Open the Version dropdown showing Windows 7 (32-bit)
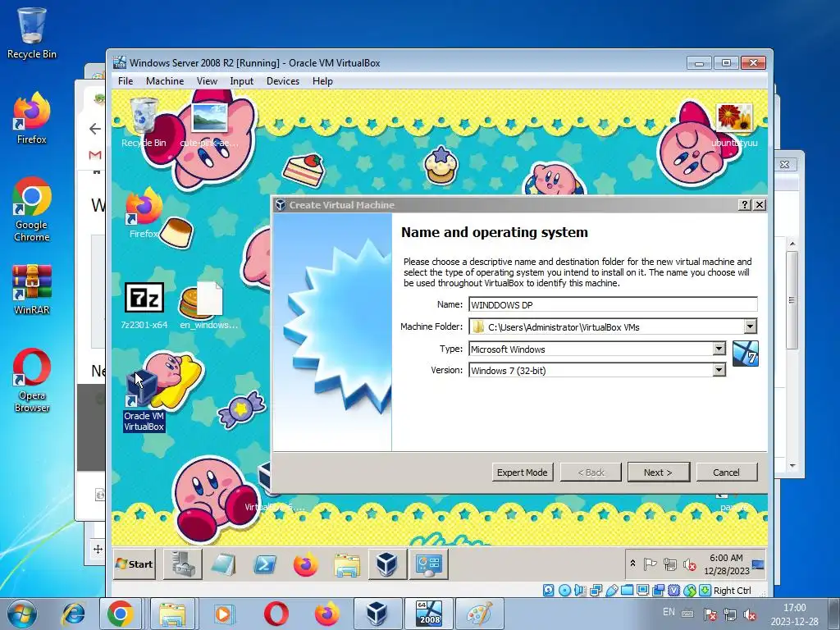The height and width of the screenshot is (630, 840). [x=719, y=370]
